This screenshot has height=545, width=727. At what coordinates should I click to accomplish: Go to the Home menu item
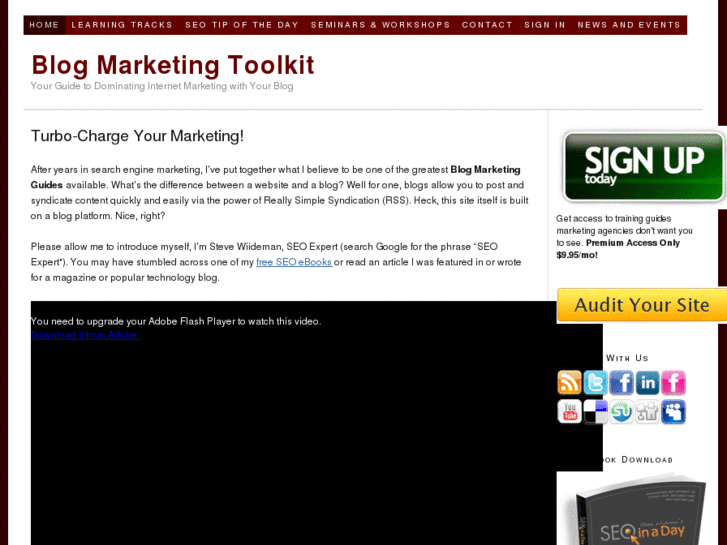[x=45, y=25]
